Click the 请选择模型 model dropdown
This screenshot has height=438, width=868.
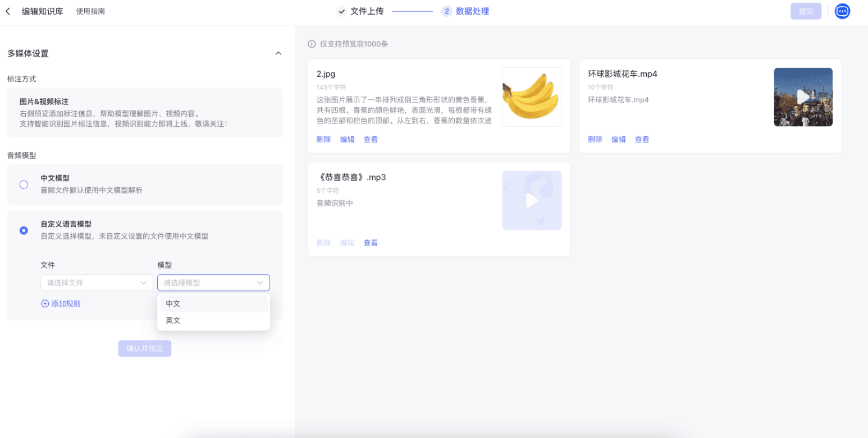point(213,283)
